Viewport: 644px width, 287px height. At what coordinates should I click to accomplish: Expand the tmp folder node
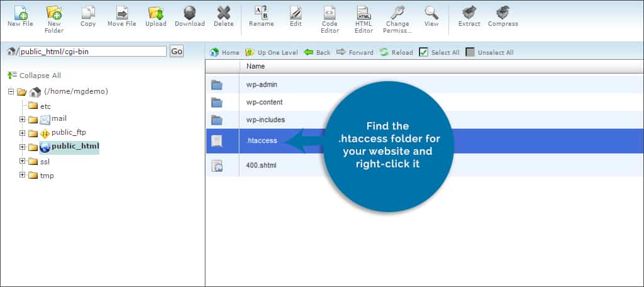(x=23, y=175)
